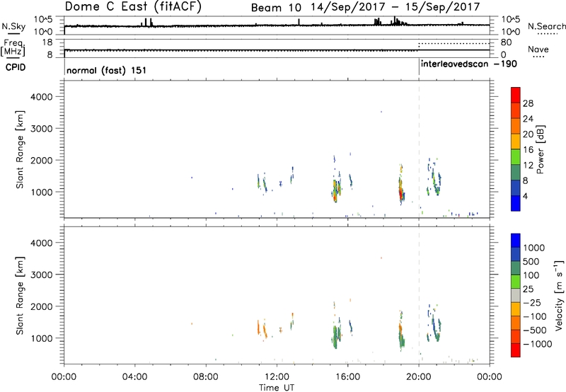The image size is (566, 392).
Task: Click the 'N.Sky' legend label
Action: (13, 26)
